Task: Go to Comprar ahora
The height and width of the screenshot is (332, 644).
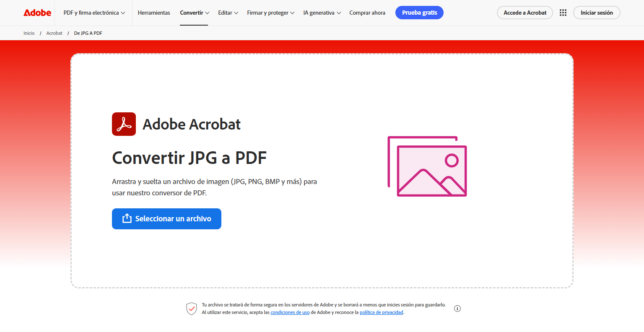Action: (x=367, y=13)
